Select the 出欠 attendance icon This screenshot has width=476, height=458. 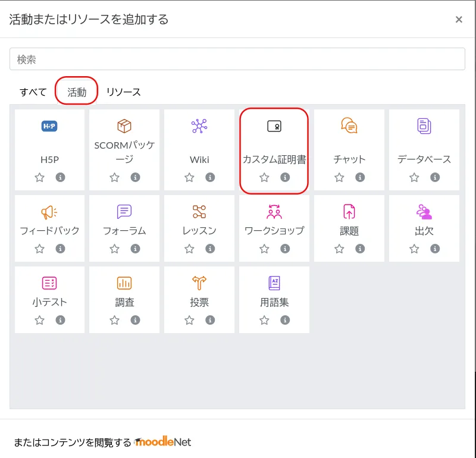[x=424, y=212]
